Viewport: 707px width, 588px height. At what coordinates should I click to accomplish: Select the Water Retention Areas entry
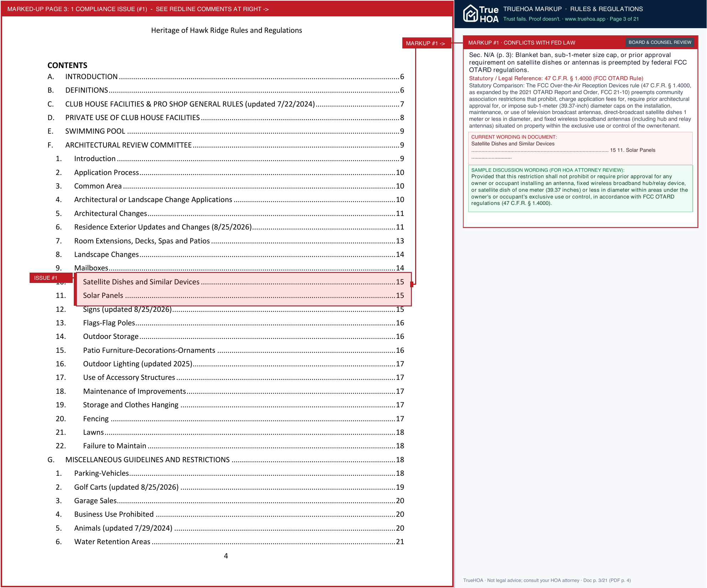(x=230, y=542)
